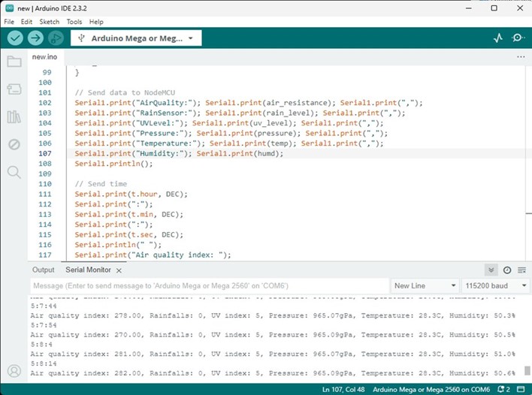The width and height of the screenshot is (532, 395).
Task: Click line number 117 in the gutter
Action: point(45,255)
